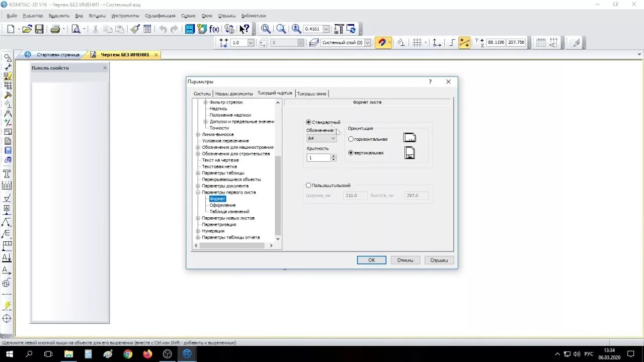Select the Geometry tool in the left panel
The width and height of the screenshot is (644, 362).
coord(8,58)
